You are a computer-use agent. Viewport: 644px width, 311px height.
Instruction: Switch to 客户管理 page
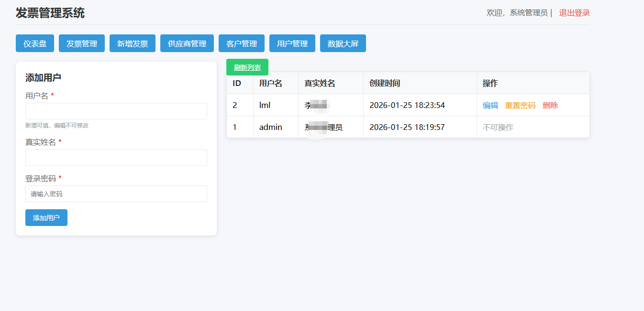[242, 43]
